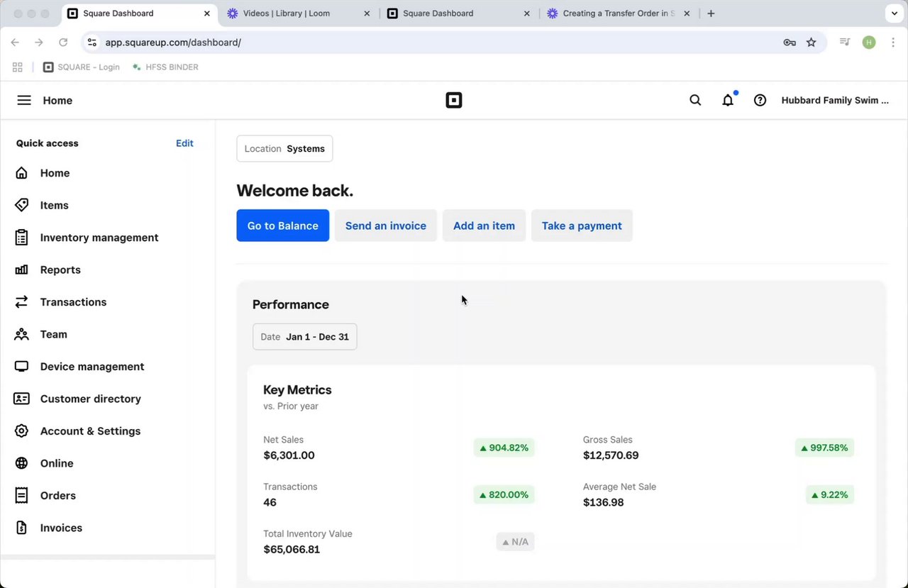Click the Team people icon
The width and height of the screenshot is (908, 588).
point(22,334)
